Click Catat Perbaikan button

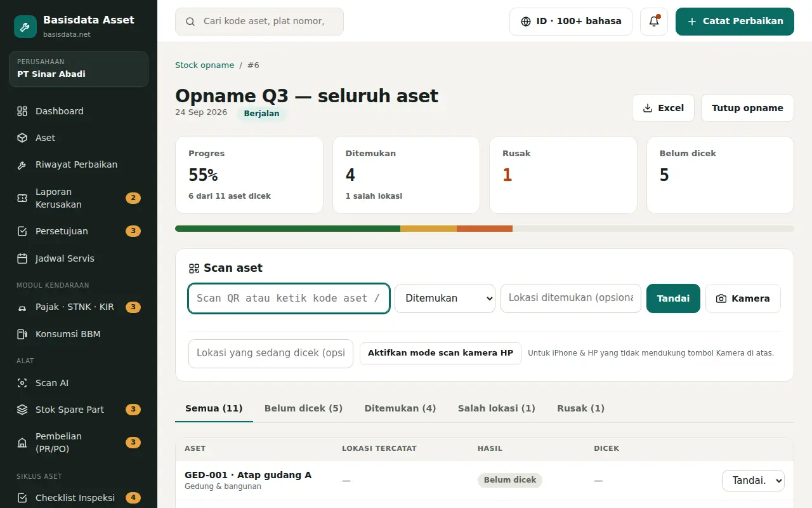(735, 22)
